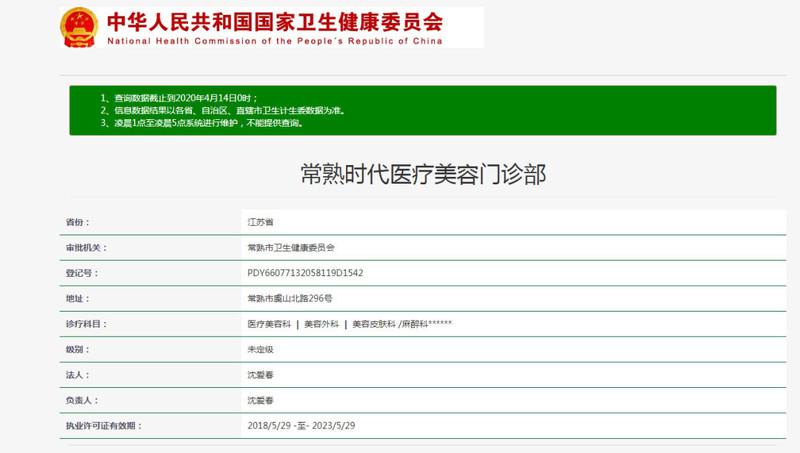This screenshot has width=800, height=453.
Task: Click the page heading 常熟时代医疗美容门诊部
Action: pos(423,173)
